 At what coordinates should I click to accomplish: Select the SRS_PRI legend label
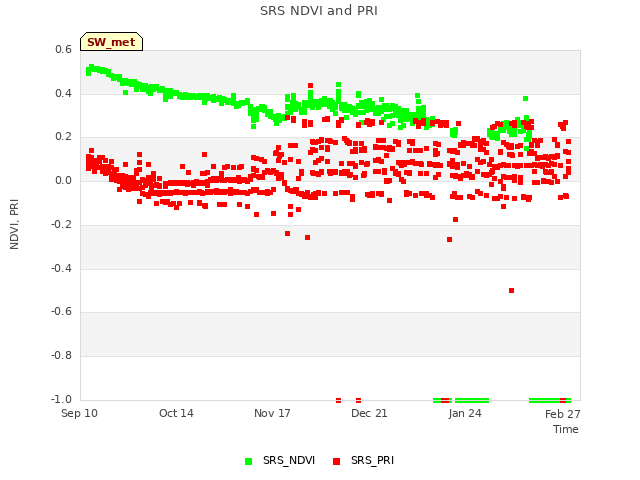[x=372, y=460]
